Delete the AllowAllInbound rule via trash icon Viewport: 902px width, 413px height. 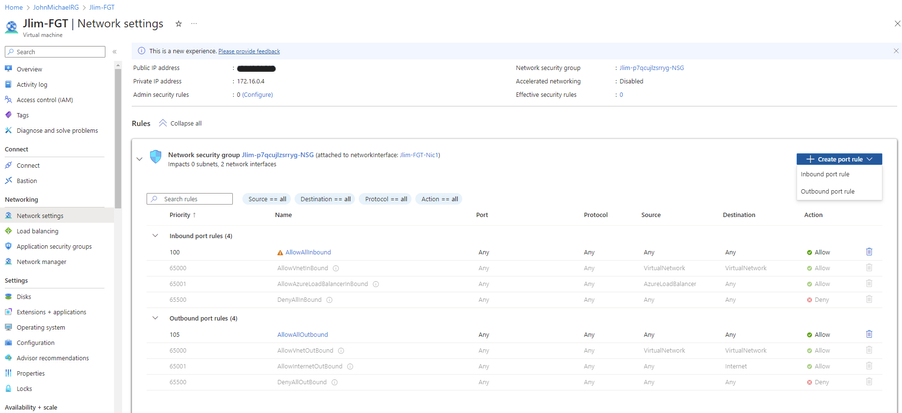(x=869, y=252)
